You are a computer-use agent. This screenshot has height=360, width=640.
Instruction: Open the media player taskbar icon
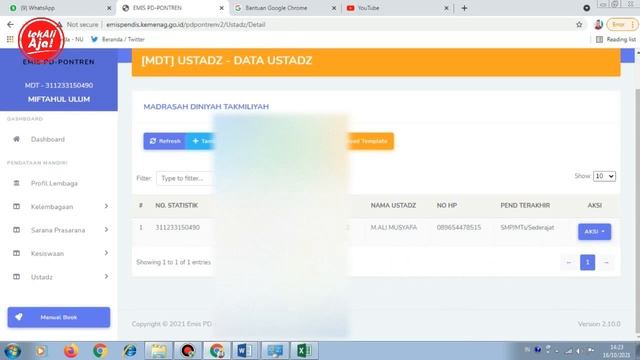pos(41,351)
